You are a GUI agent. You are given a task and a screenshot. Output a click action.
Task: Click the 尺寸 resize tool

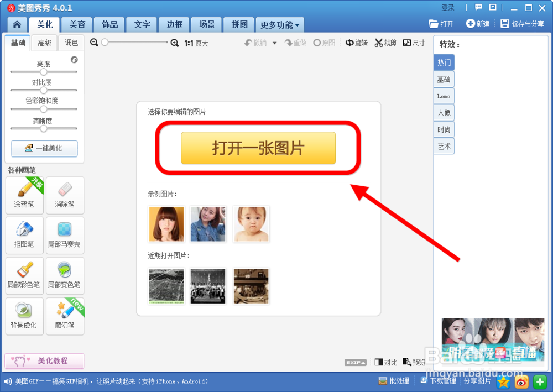[414, 43]
